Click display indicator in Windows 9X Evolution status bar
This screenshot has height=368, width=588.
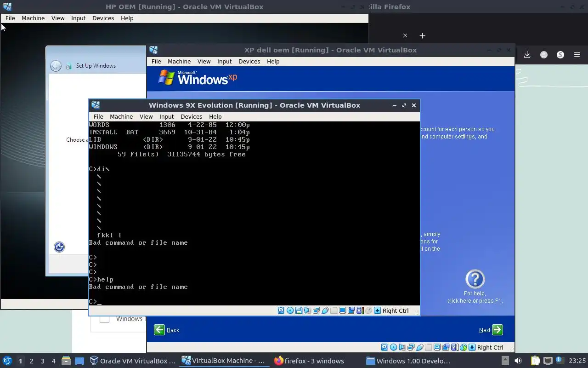(342, 310)
